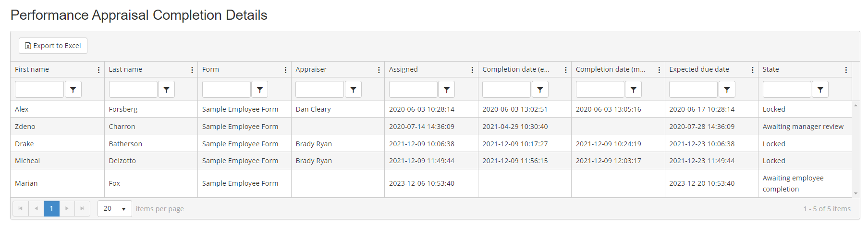Type in the Last name filter field
This screenshot has height=230, width=868.
pyautogui.click(x=133, y=89)
